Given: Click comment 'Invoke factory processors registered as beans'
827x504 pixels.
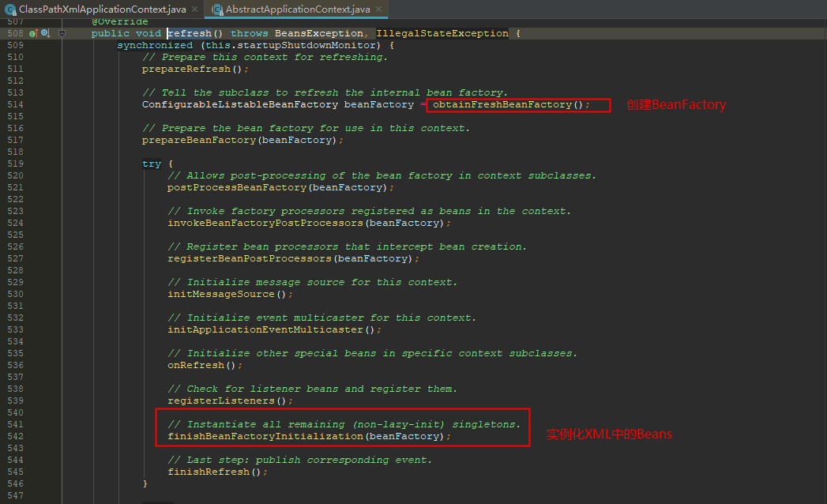Looking at the screenshot, I should pyautogui.click(x=369, y=211).
